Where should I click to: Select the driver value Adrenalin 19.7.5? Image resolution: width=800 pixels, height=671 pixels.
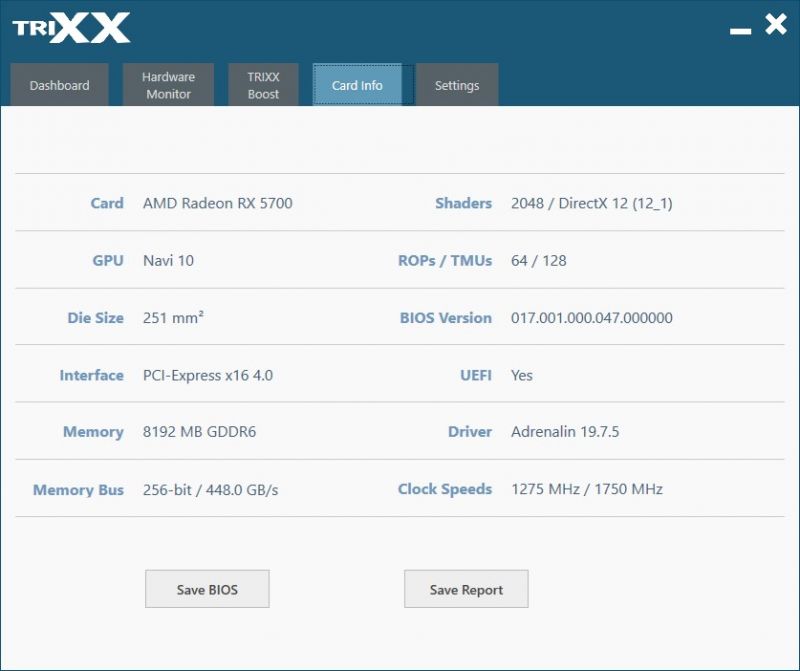pyautogui.click(x=565, y=432)
